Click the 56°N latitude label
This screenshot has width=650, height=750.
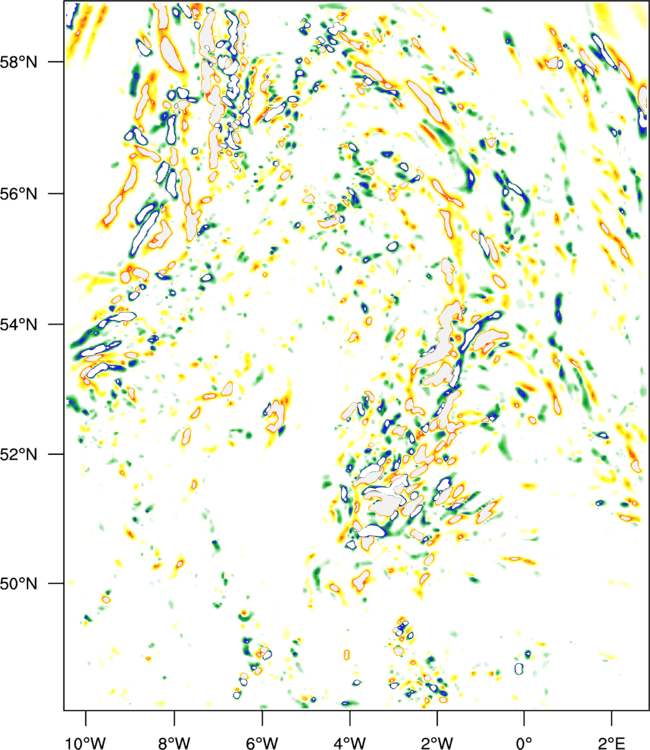coord(19,194)
